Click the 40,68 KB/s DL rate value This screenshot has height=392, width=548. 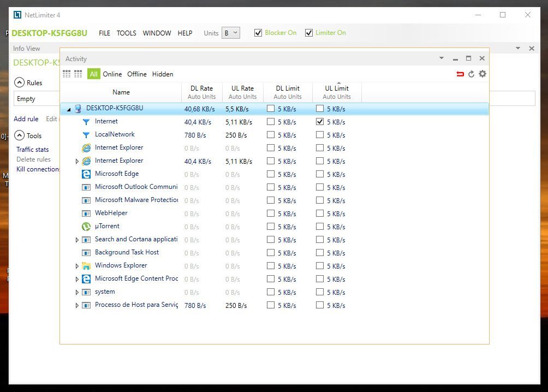click(200, 109)
